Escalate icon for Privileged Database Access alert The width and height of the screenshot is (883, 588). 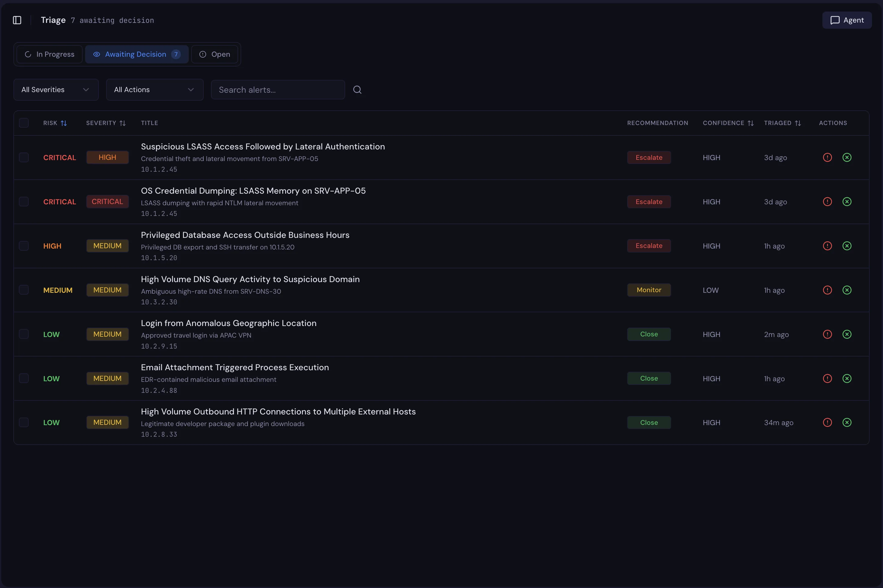[827, 246]
